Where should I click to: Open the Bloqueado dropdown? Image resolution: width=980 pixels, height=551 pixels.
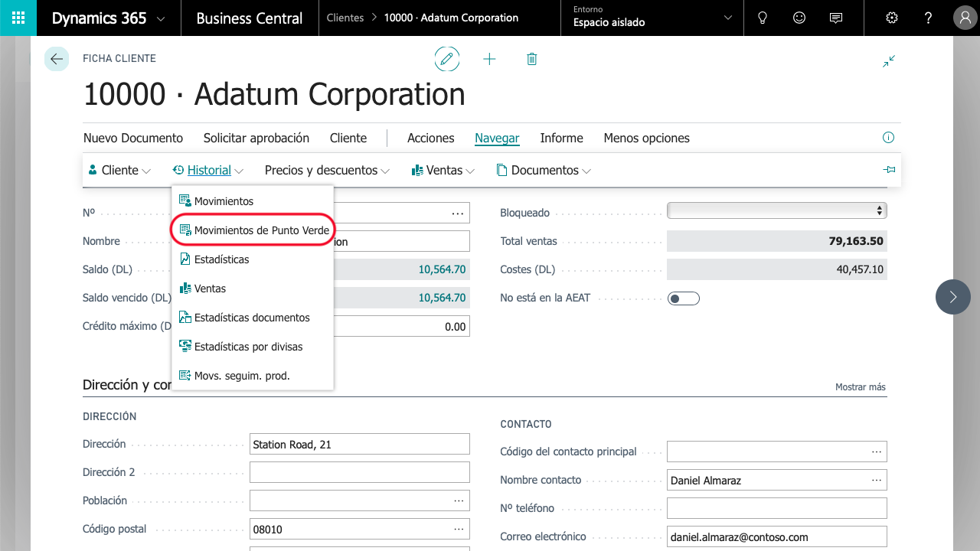coord(777,210)
